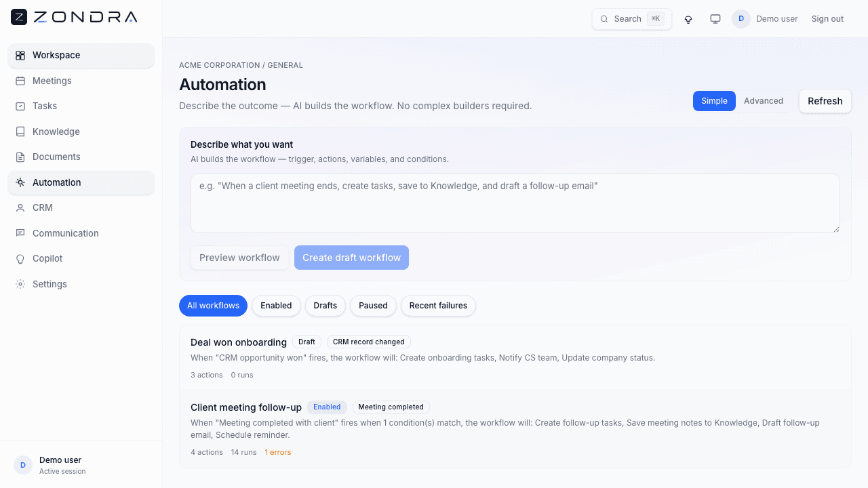Click the 14 runs count

click(x=243, y=452)
